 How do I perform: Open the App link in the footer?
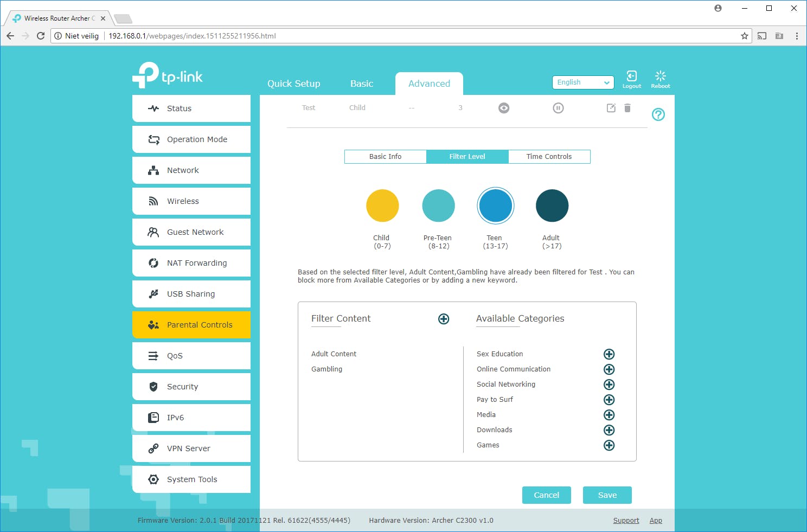point(656,521)
